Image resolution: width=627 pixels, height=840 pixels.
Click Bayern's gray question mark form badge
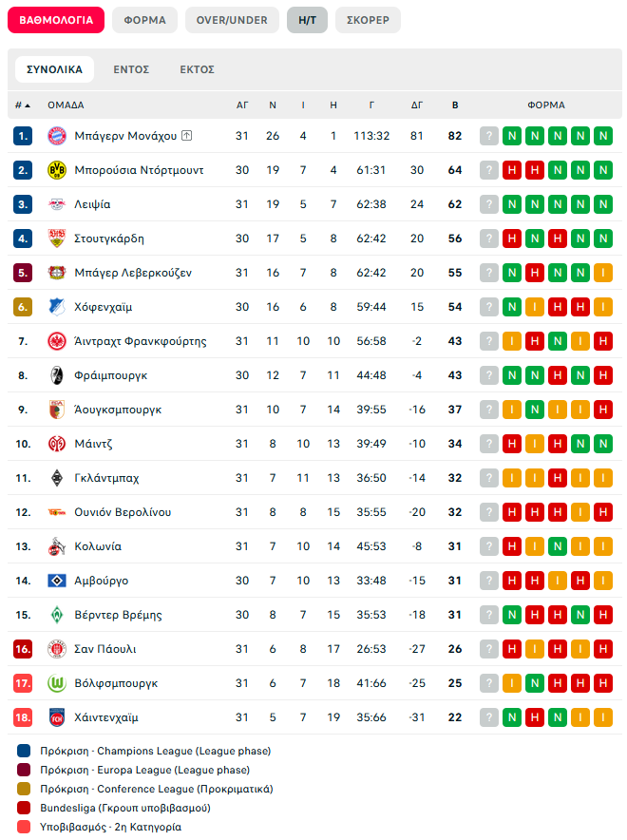click(x=488, y=136)
